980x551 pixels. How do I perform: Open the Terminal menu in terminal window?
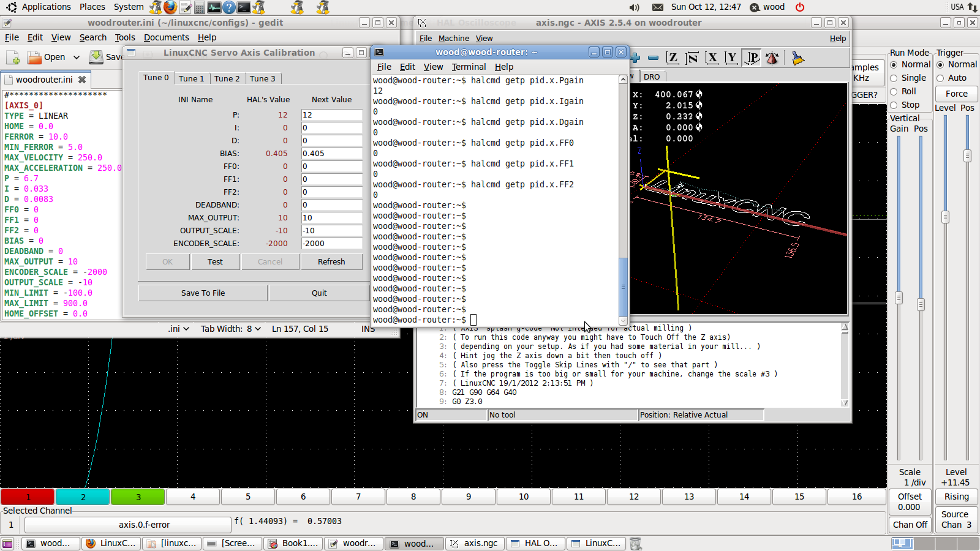coord(469,67)
